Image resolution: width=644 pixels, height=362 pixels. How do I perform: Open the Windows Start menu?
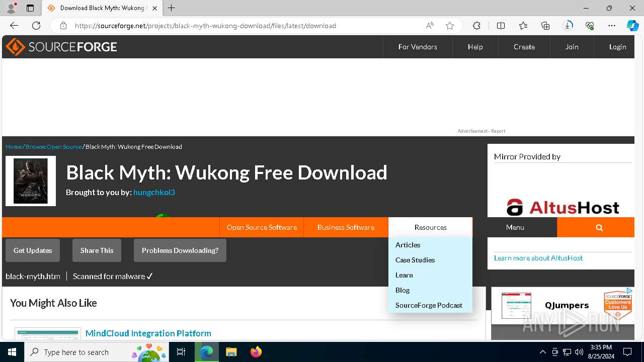click(x=12, y=352)
